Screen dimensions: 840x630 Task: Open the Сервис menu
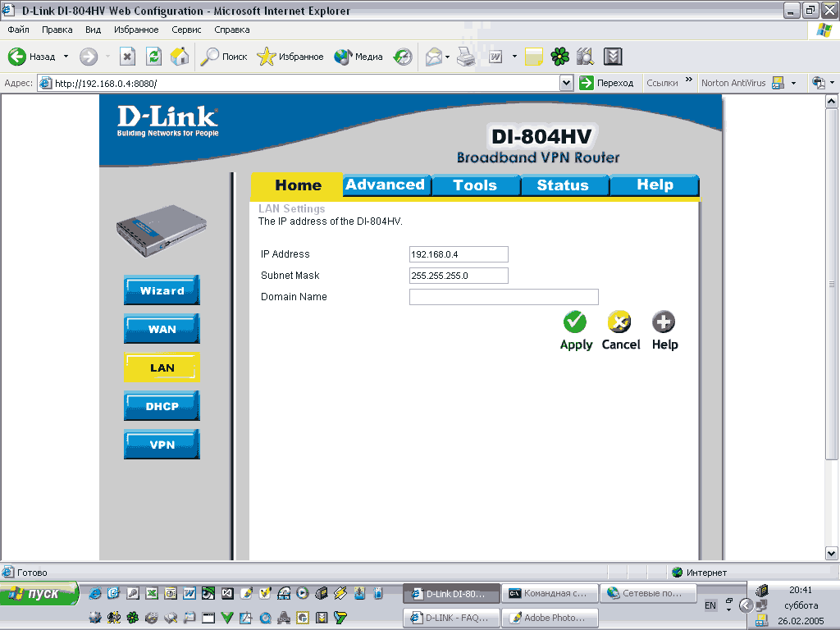(x=186, y=30)
